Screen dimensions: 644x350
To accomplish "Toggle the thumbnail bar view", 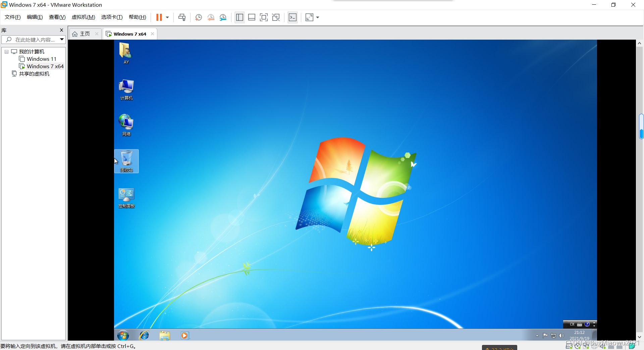I will pyautogui.click(x=252, y=17).
